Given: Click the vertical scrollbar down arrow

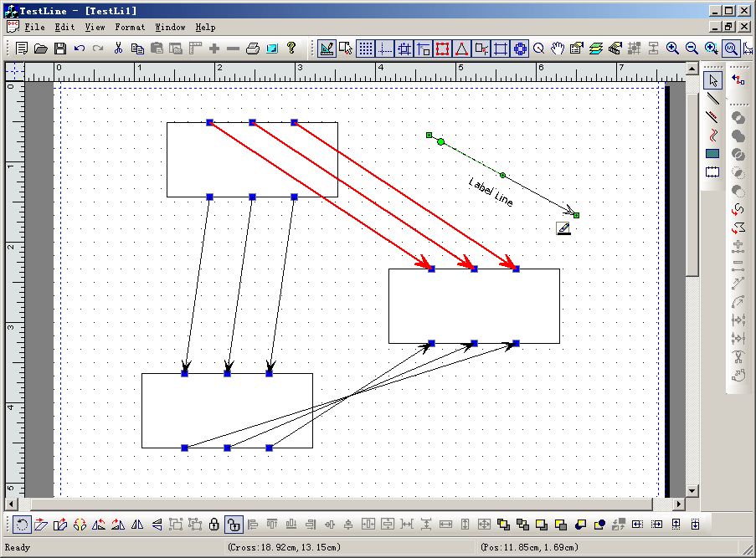Looking at the screenshot, I should click(692, 491).
